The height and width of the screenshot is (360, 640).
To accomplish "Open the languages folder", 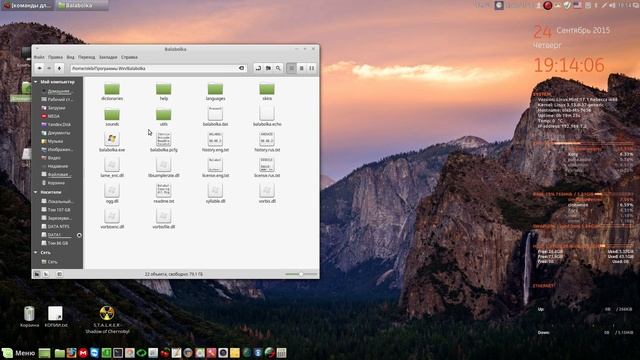I will (216, 92).
